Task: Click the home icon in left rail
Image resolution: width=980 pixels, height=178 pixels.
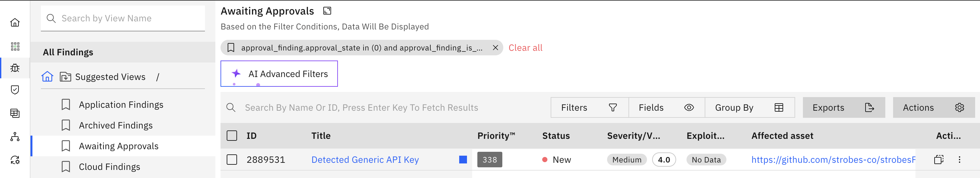Action: [15, 23]
